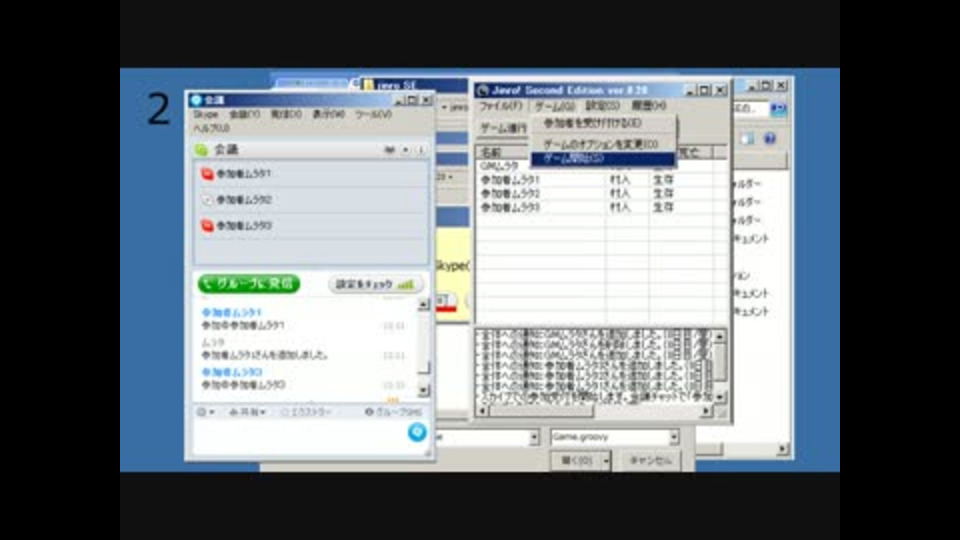Click the log pane horizontal scroll-right arrow
This screenshot has height=540, width=960.
click(x=707, y=411)
